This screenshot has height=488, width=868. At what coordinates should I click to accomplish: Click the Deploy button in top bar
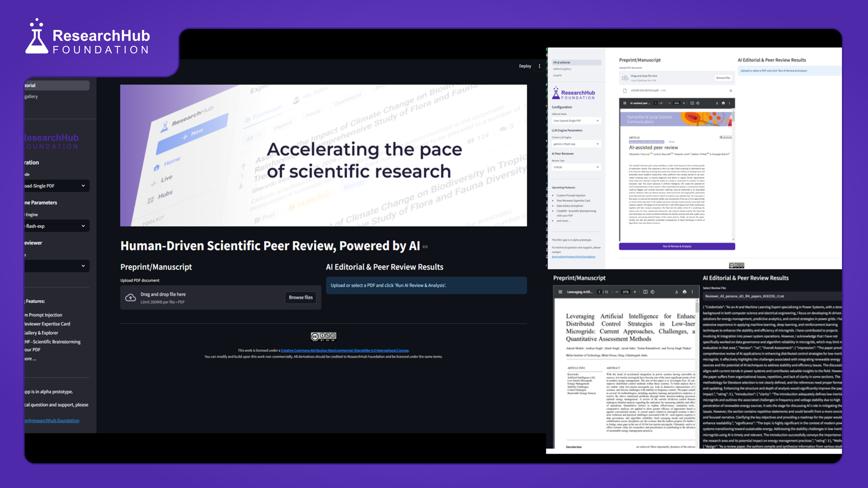(x=525, y=66)
